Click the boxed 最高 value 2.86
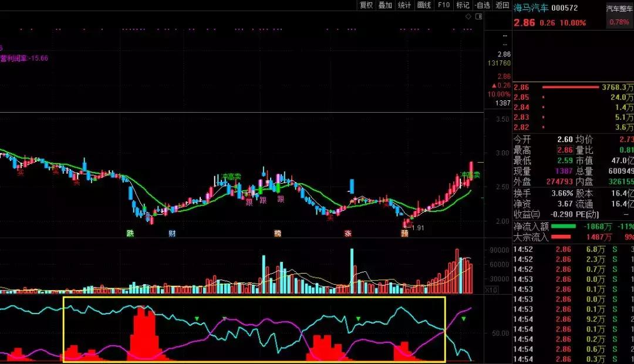Viewport: 634px width, 364px height. (565, 150)
